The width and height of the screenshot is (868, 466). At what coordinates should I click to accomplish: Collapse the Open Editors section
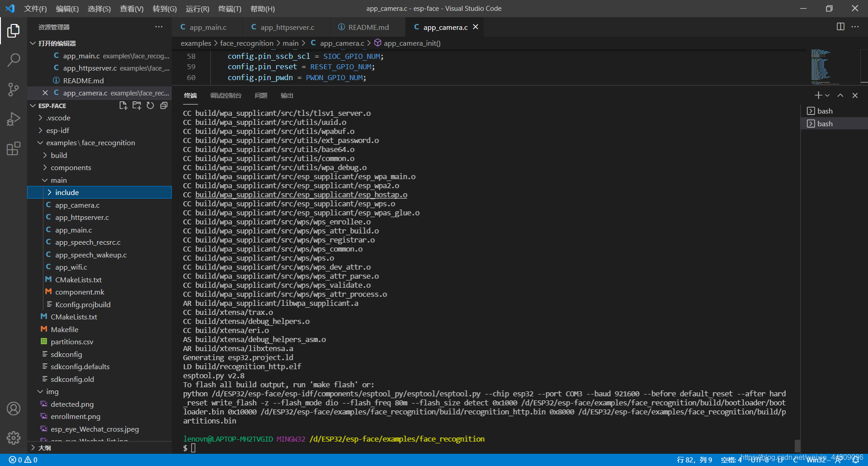[x=33, y=43]
